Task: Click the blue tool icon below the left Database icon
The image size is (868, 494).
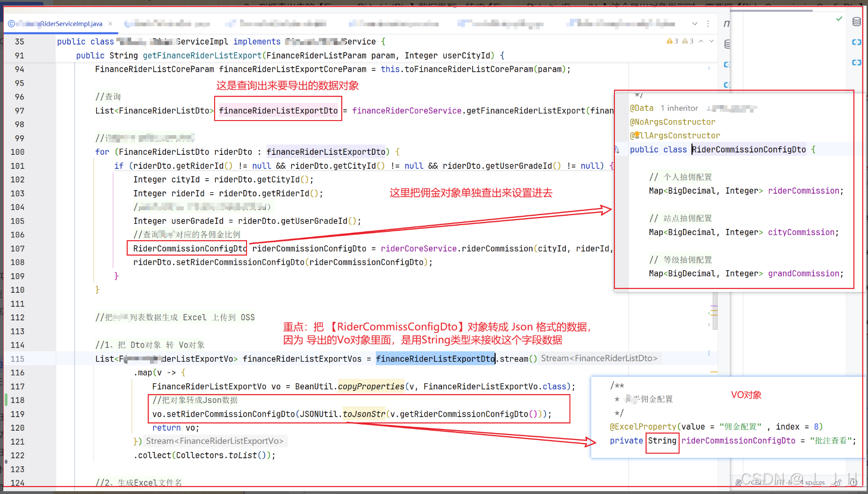Action: pos(727,64)
